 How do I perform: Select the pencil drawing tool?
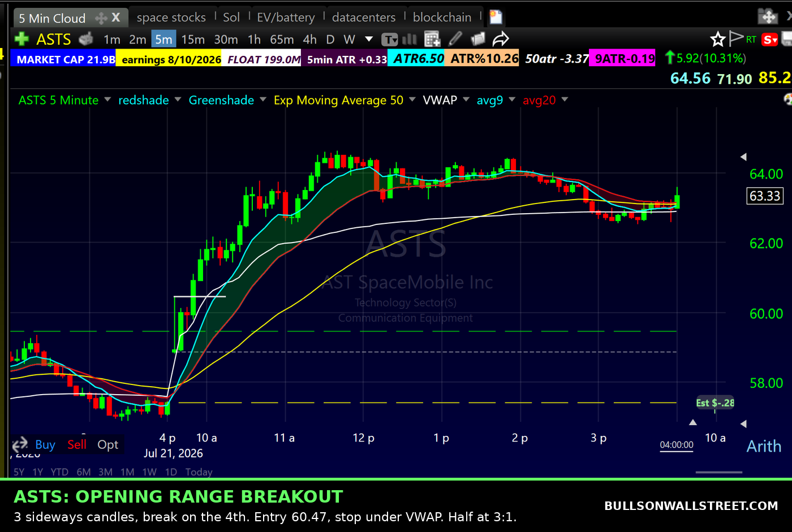click(455, 38)
